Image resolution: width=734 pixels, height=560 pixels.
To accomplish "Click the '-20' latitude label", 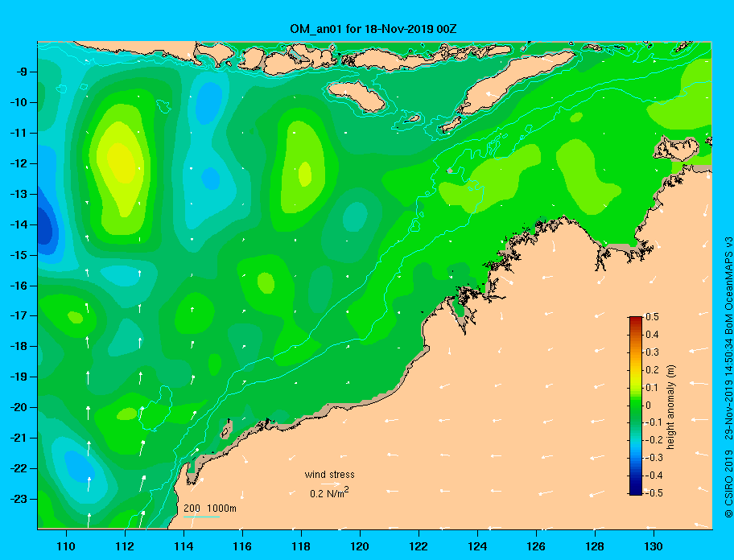I will coord(19,407).
